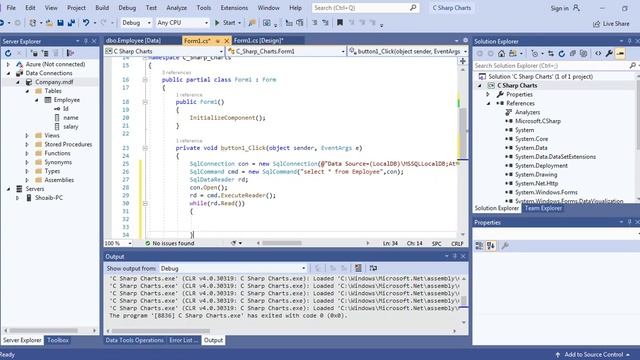Pin the Output panel

pyautogui.click(x=455, y=256)
